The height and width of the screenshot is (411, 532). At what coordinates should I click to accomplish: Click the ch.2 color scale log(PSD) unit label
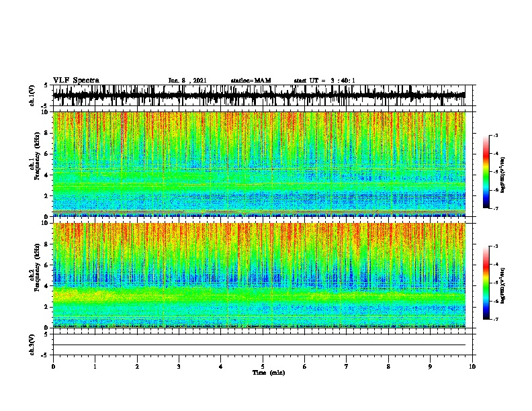click(x=502, y=286)
